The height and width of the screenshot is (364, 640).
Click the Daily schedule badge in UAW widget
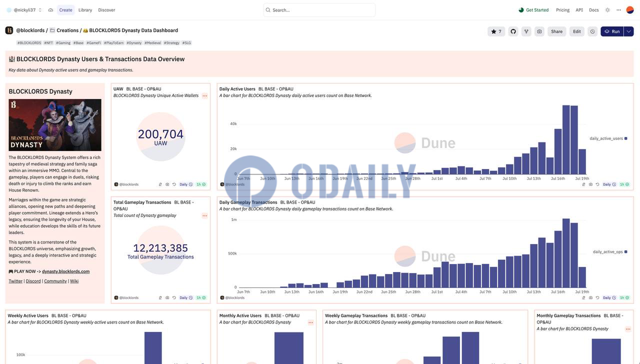[186, 184]
